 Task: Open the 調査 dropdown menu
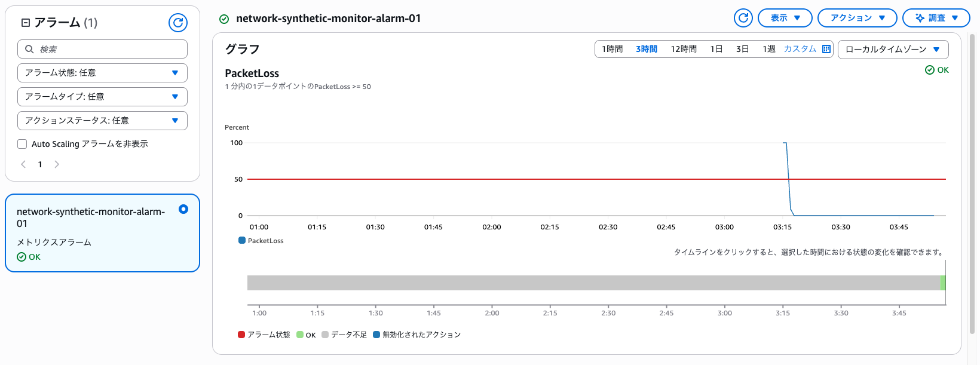pos(936,18)
